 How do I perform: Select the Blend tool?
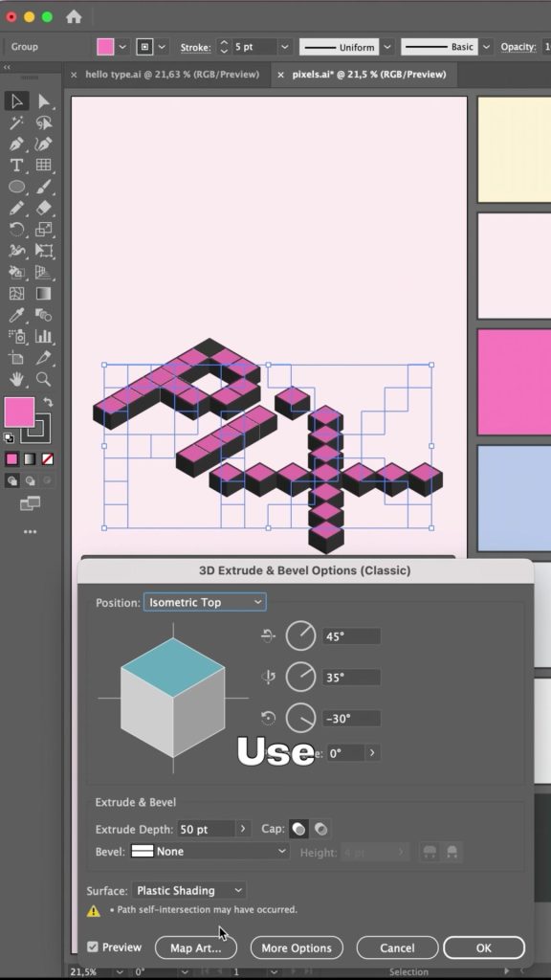click(x=44, y=315)
